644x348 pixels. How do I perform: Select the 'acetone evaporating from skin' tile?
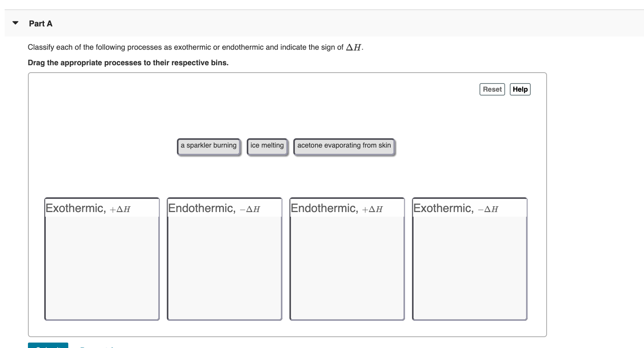[x=344, y=146]
